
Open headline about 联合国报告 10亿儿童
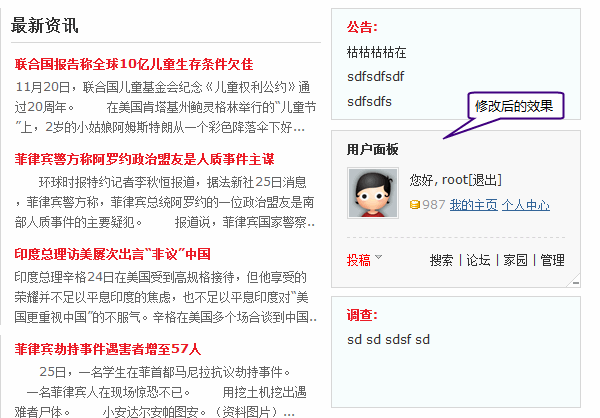click(134, 64)
